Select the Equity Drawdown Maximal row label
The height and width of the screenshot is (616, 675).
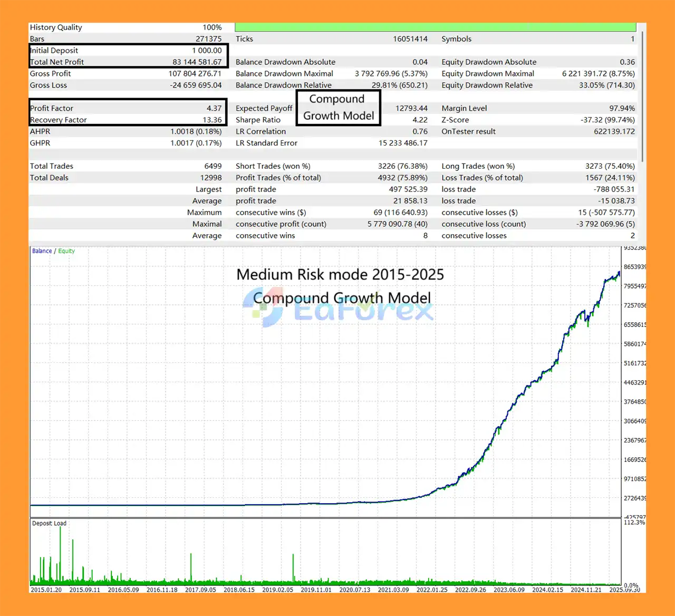[x=488, y=74]
